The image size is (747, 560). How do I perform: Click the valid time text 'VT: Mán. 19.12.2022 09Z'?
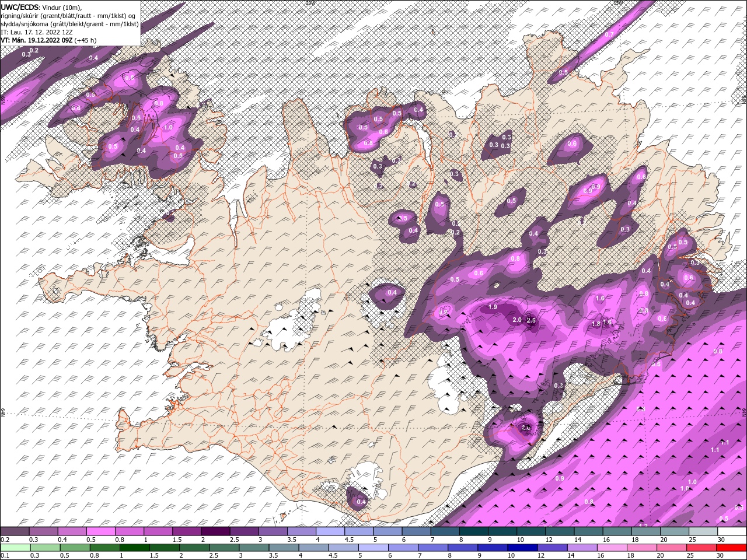click(36, 40)
